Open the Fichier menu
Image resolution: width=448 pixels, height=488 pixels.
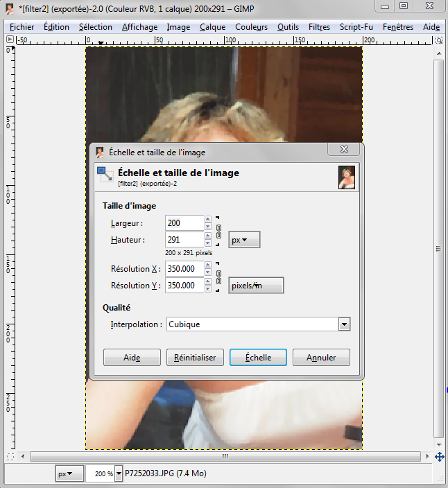click(21, 28)
